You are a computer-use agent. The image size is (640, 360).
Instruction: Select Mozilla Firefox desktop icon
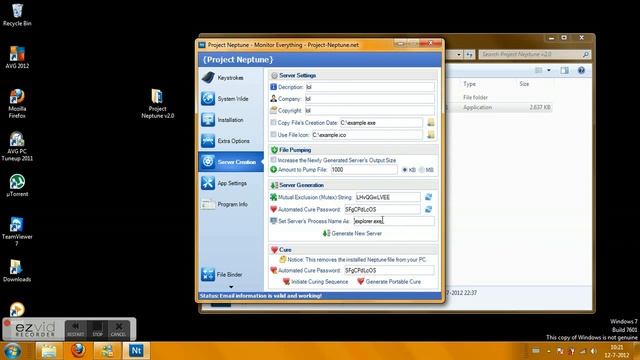[x=17, y=104]
